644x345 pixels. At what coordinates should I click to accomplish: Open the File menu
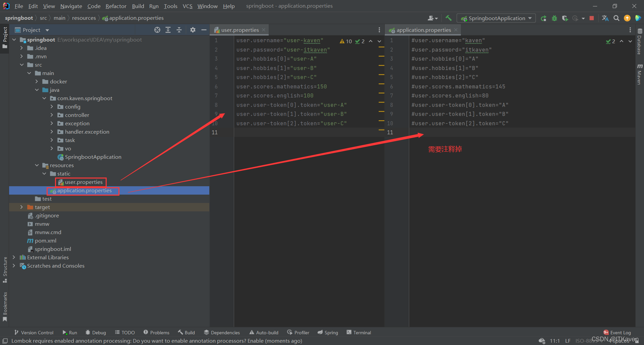coord(19,6)
